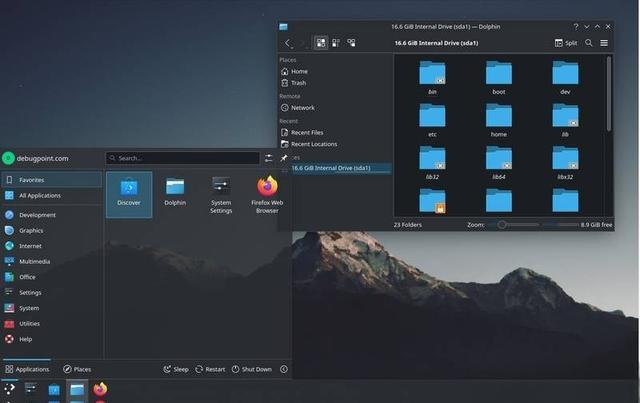Select the libx32 folder icon
Viewport: 640px width, 403px height.
565,158
